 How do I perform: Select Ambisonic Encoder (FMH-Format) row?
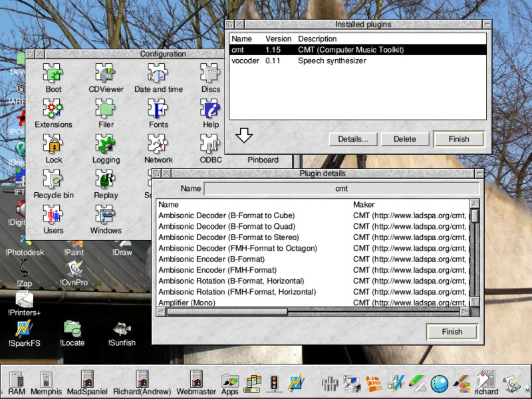coord(313,270)
